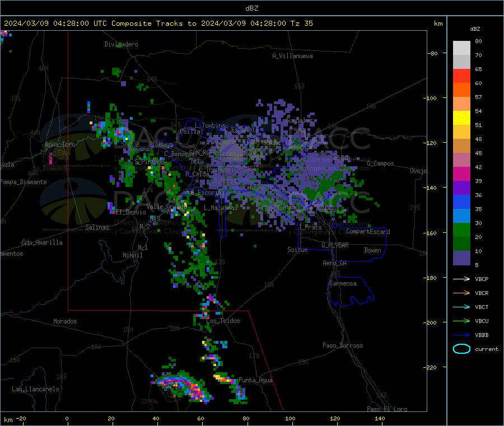Click the 'current' legend text

click(x=487, y=349)
